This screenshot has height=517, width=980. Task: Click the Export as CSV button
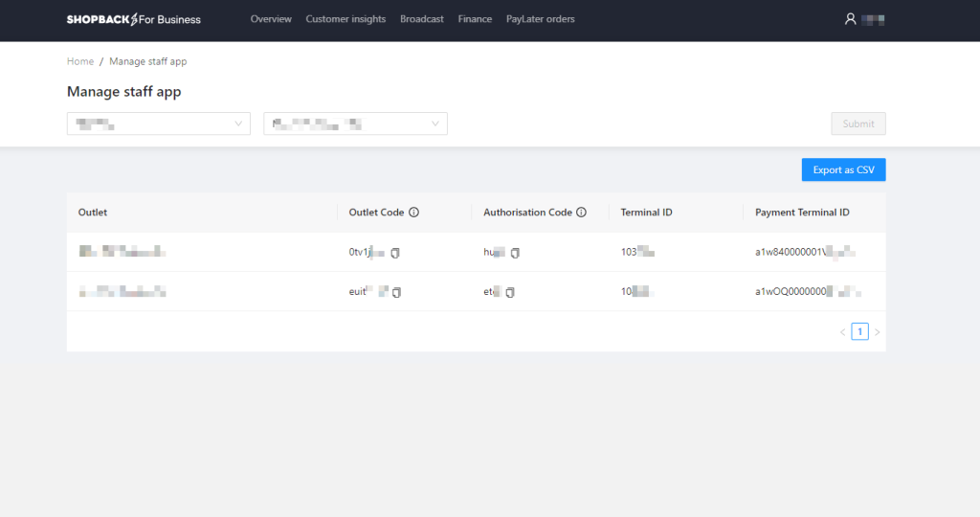click(x=843, y=169)
